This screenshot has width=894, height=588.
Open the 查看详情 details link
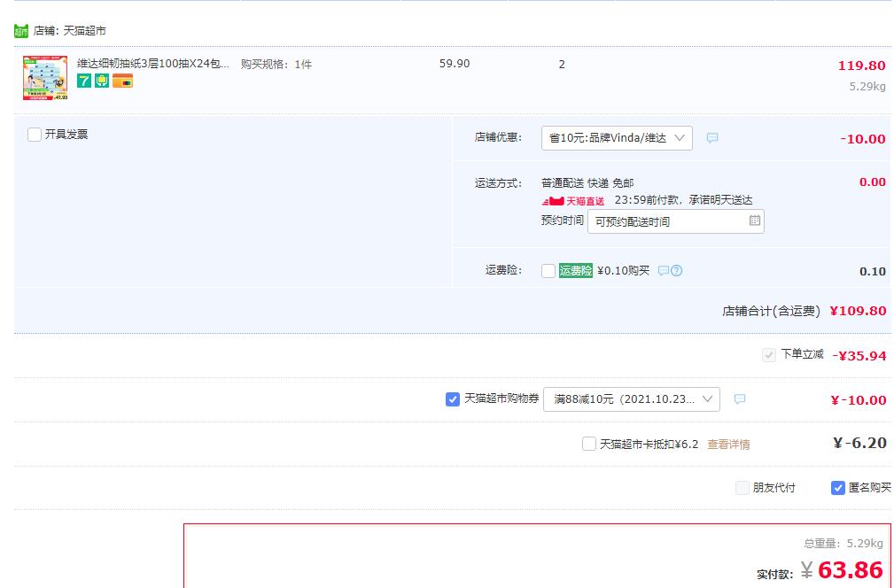(728, 445)
